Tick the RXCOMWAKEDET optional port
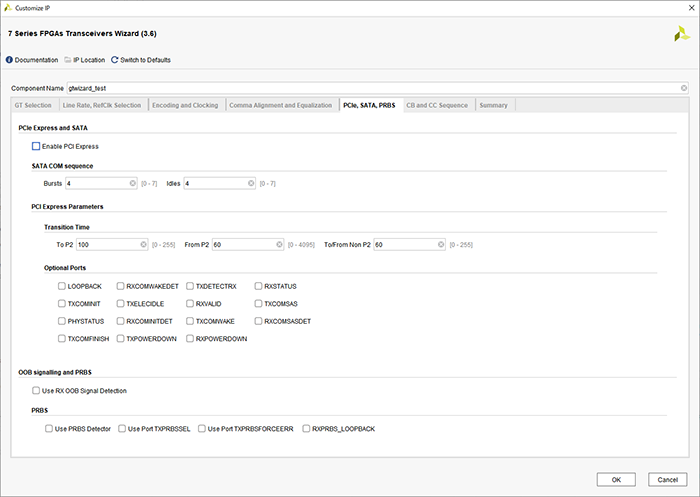 point(121,286)
